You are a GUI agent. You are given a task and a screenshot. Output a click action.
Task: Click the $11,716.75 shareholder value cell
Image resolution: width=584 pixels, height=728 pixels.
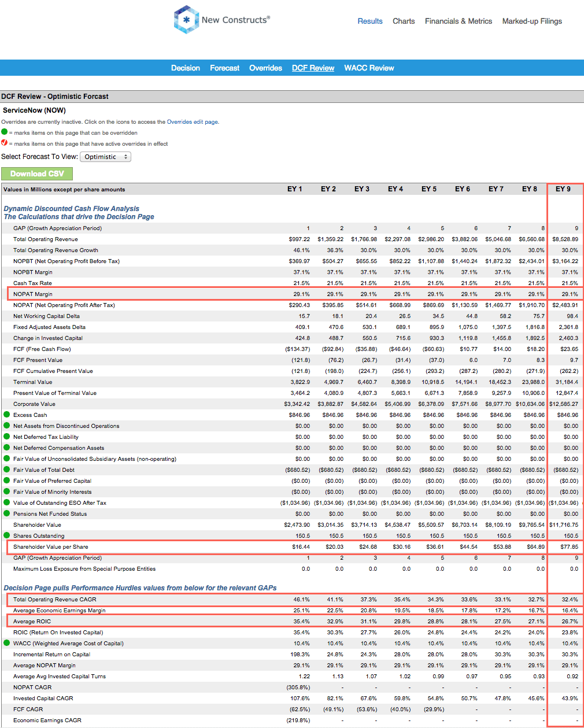coord(564,525)
